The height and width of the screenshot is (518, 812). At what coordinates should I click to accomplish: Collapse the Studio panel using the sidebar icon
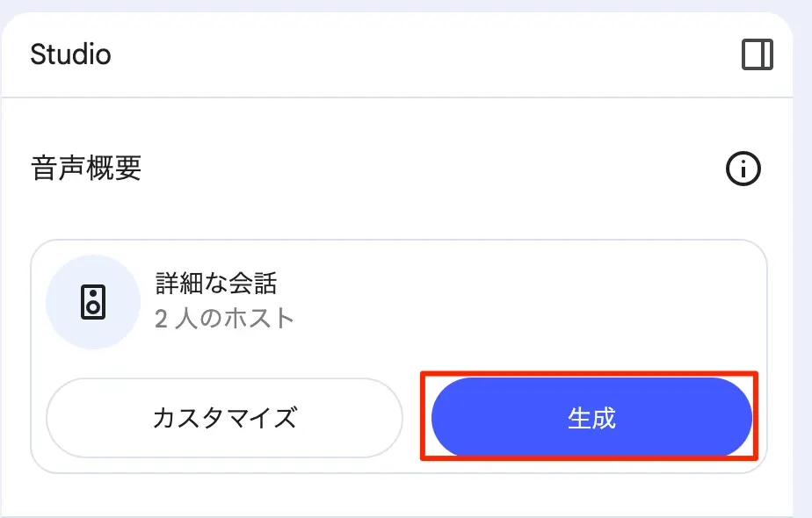pyautogui.click(x=758, y=54)
